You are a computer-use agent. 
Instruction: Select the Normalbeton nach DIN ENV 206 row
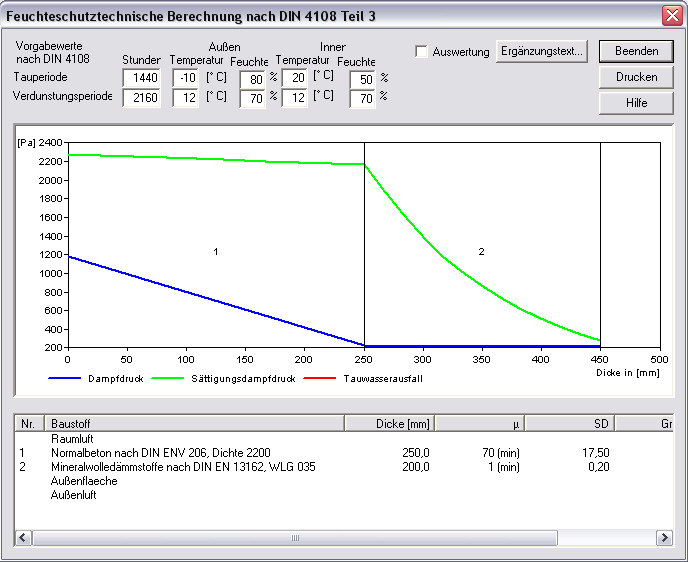tap(160, 453)
